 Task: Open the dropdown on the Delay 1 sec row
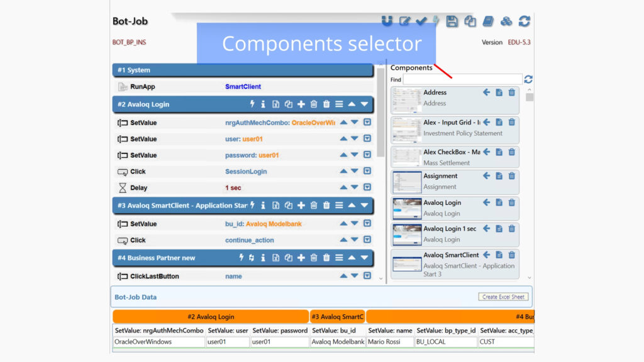[367, 187]
